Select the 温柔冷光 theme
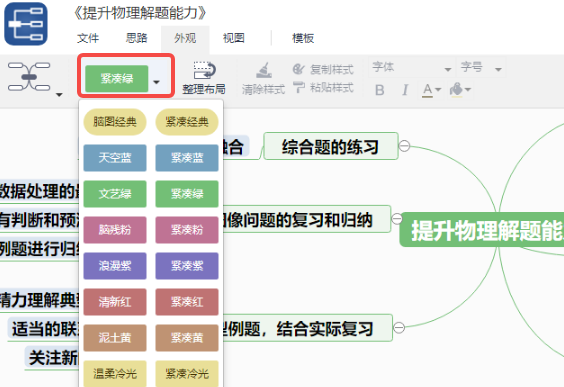 click(115, 374)
